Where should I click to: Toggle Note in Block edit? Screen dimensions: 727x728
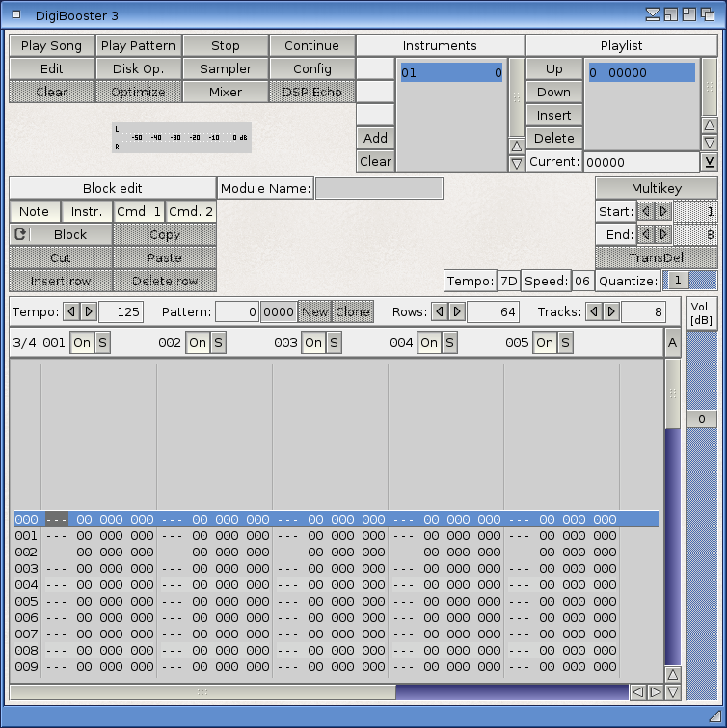(x=35, y=212)
